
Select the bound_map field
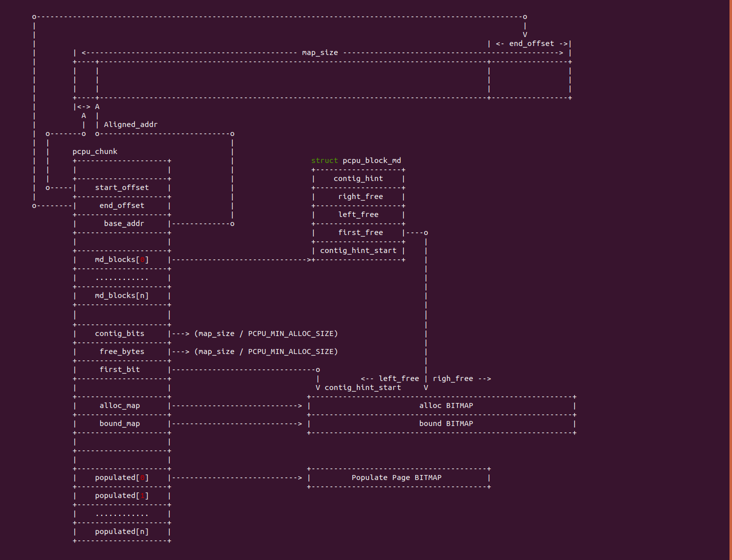[x=120, y=423]
